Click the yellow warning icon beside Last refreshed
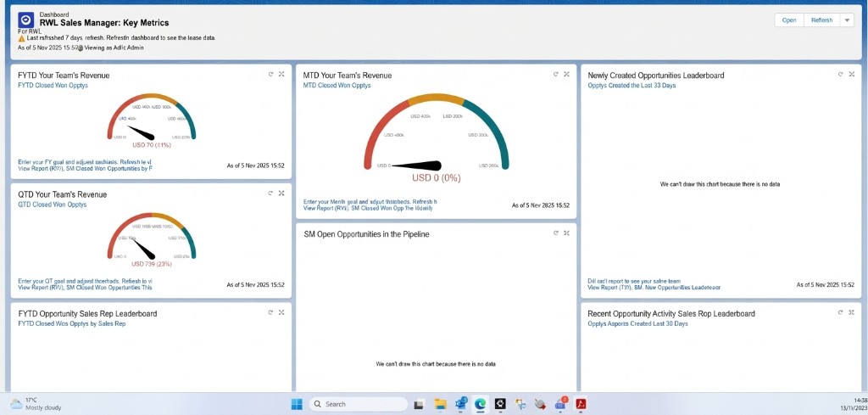The width and height of the screenshot is (868, 415). click(x=21, y=38)
